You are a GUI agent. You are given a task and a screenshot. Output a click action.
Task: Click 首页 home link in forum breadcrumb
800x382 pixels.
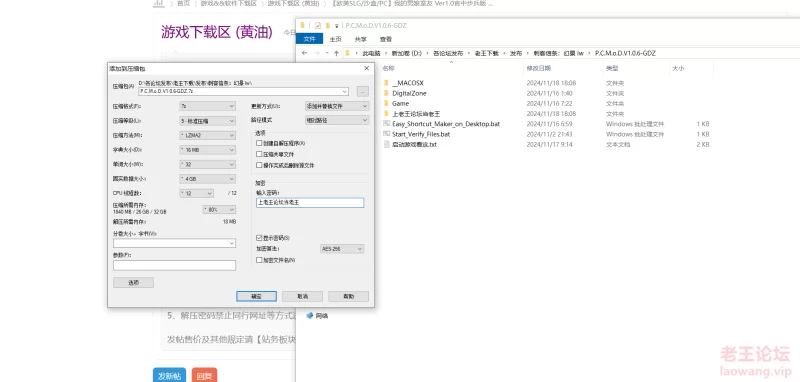[183, 3]
